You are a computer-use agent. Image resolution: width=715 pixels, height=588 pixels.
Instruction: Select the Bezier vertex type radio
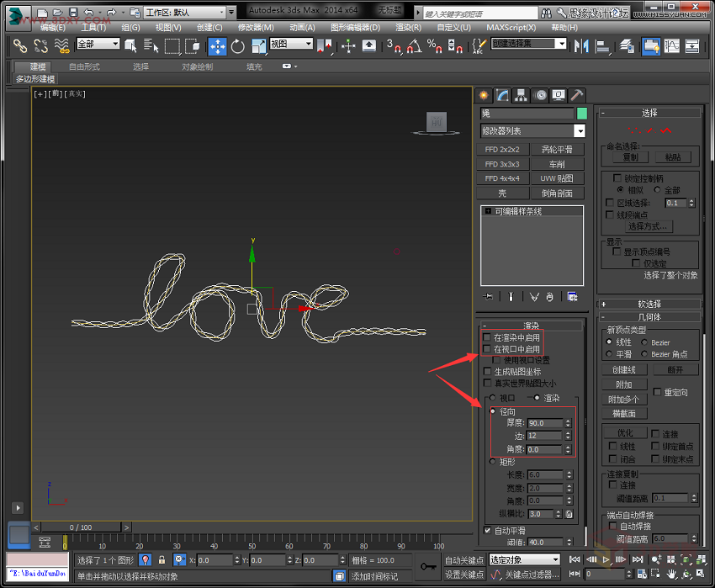(x=644, y=342)
